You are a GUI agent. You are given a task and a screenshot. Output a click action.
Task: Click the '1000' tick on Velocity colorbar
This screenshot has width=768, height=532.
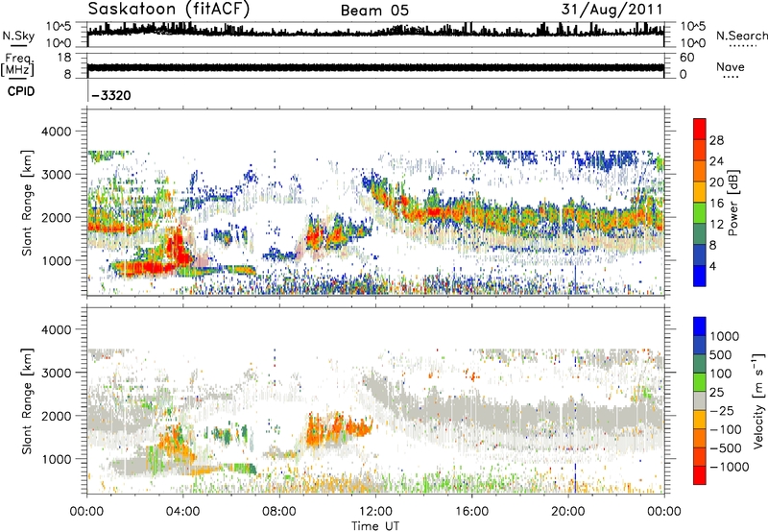(x=725, y=336)
